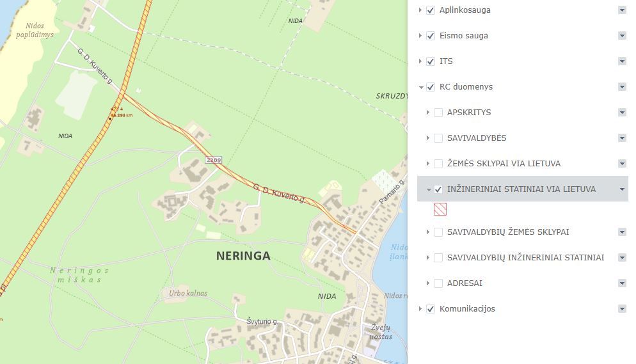Open options menu for RC duomenys group
This screenshot has height=364, width=636.
coord(622,87)
